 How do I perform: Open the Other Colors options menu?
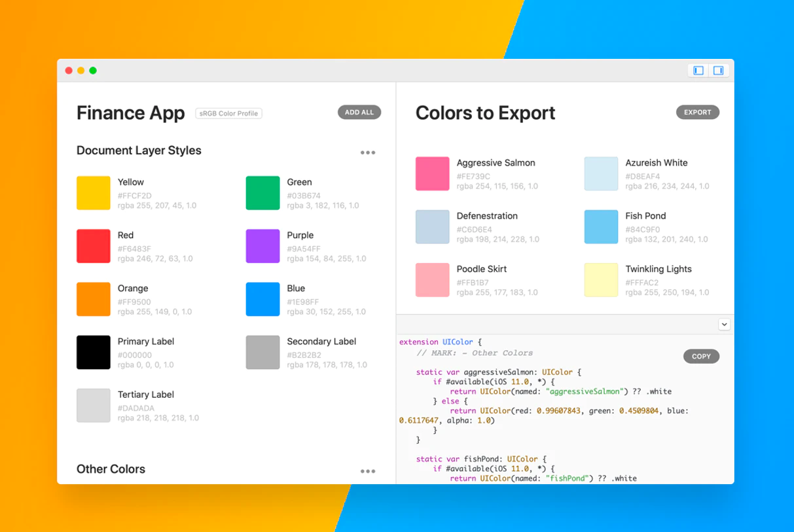pyautogui.click(x=368, y=471)
